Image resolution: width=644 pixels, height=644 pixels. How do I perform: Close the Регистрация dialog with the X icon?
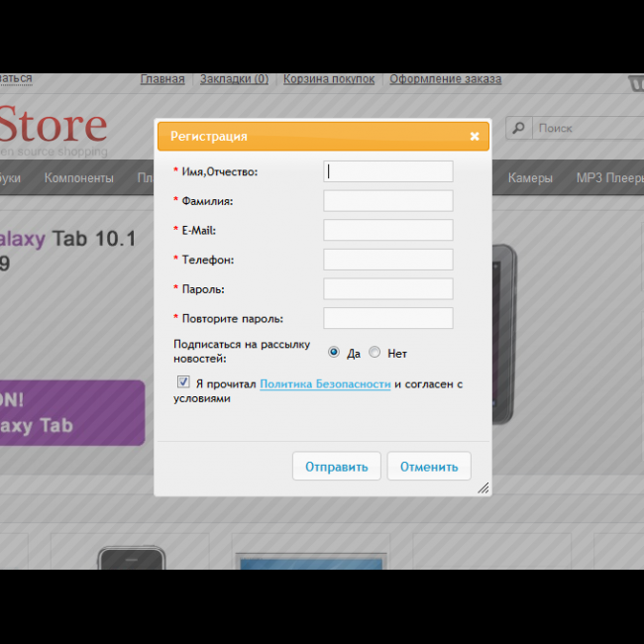(x=474, y=136)
